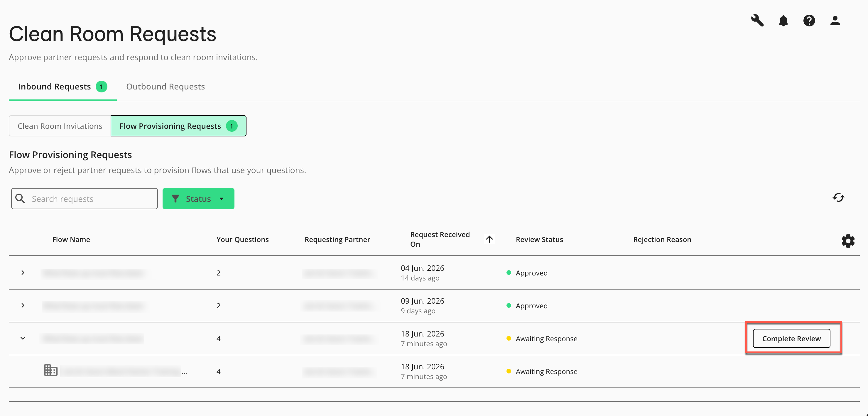
Task: Click the funnel filter icon
Action: click(x=175, y=199)
